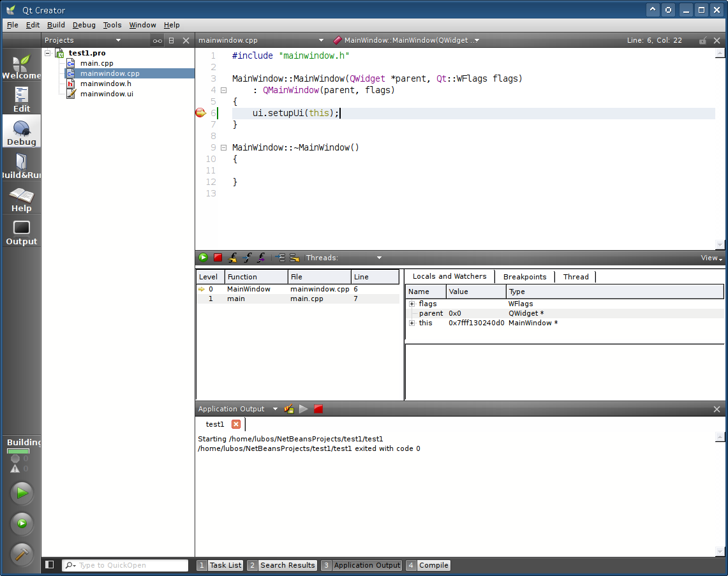Switch to Breakpoints tab
The width and height of the screenshot is (728, 576).
coord(524,277)
